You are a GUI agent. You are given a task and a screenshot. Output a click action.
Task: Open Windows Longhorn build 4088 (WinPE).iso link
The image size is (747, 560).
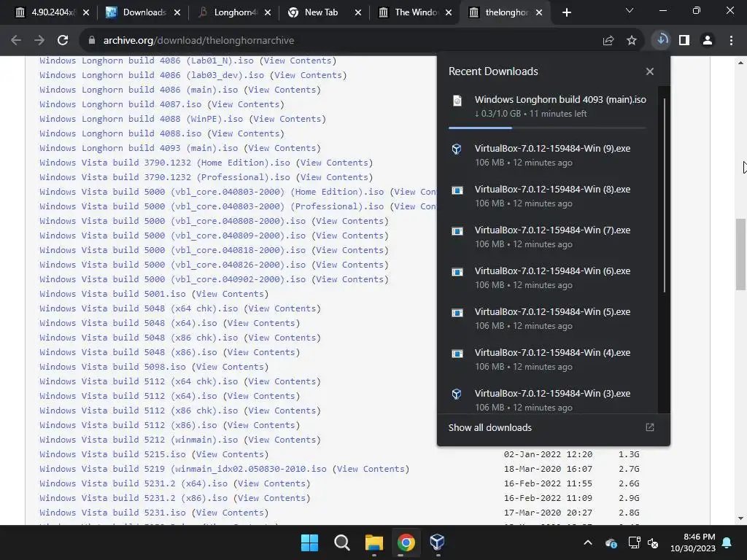pos(141,119)
